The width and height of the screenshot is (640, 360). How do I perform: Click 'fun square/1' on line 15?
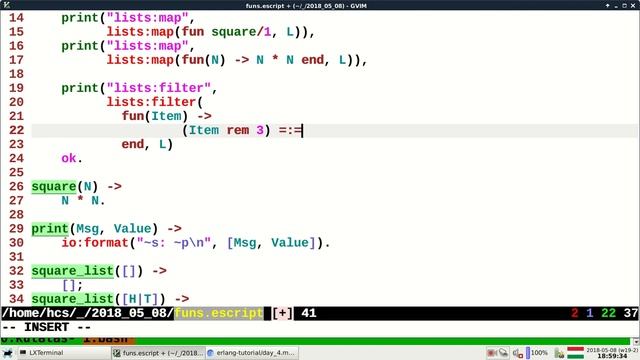227,32
